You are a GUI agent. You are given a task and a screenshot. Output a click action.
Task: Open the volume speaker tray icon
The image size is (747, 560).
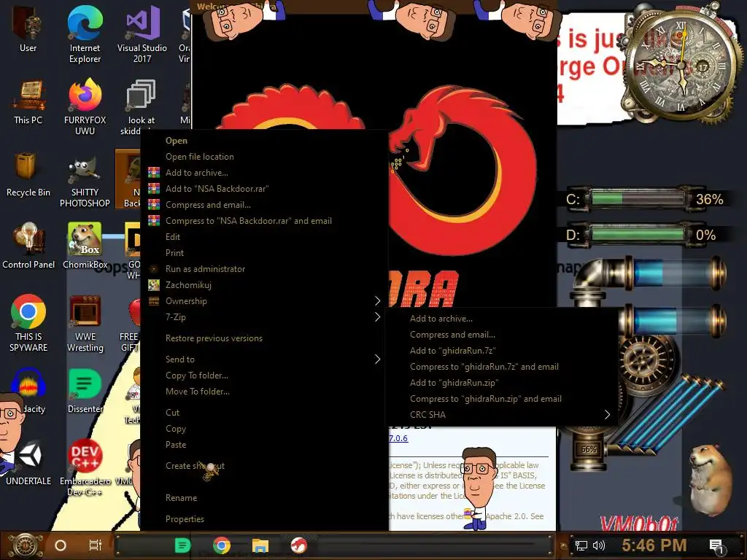pyautogui.click(x=599, y=545)
